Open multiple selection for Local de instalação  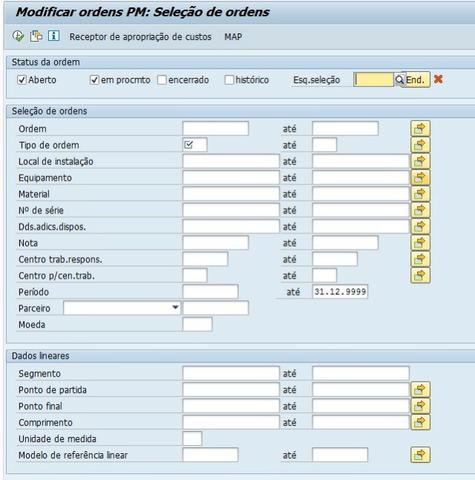point(420,161)
